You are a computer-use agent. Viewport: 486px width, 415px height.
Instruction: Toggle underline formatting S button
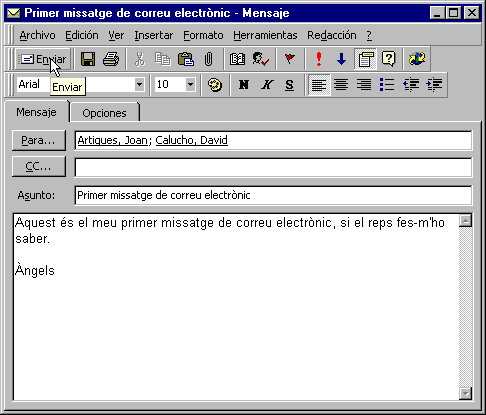(x=289, y=85)
